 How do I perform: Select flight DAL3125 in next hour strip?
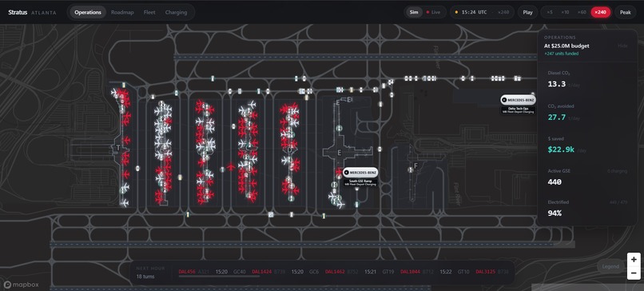[486, 272]
